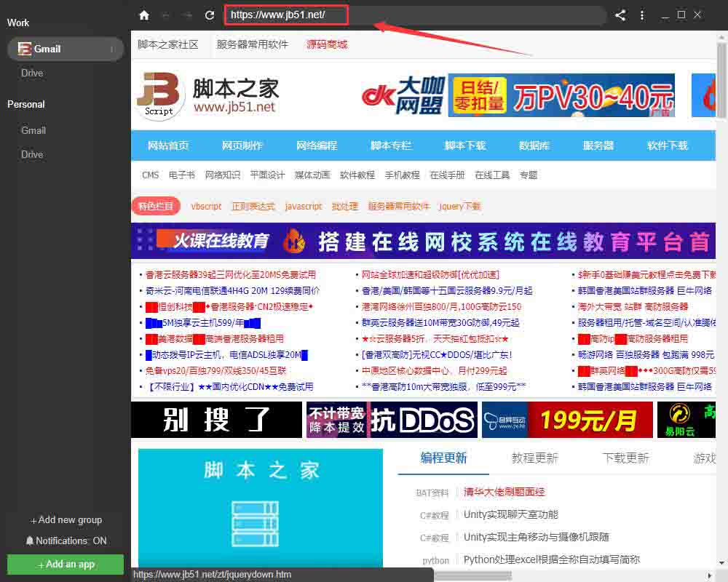728x582 pixels.
Task: Click the home icon in the browser toolbar
Action: (143, 15)
